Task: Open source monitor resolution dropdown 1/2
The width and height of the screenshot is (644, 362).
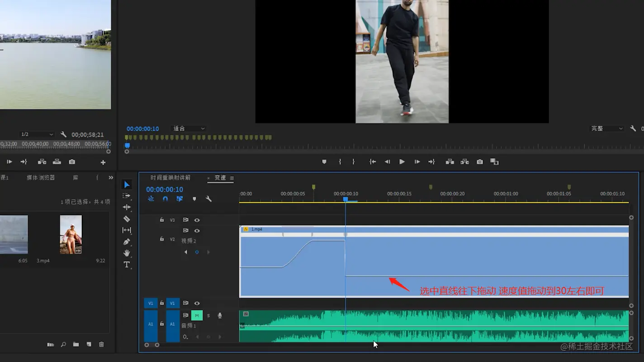Action: point(37,135)
